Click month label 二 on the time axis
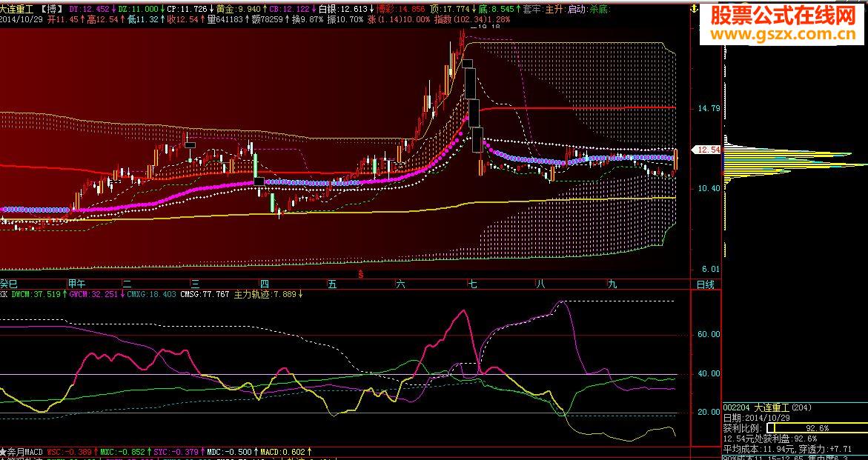The image size is (868, 460). click(x=127, y=284)
